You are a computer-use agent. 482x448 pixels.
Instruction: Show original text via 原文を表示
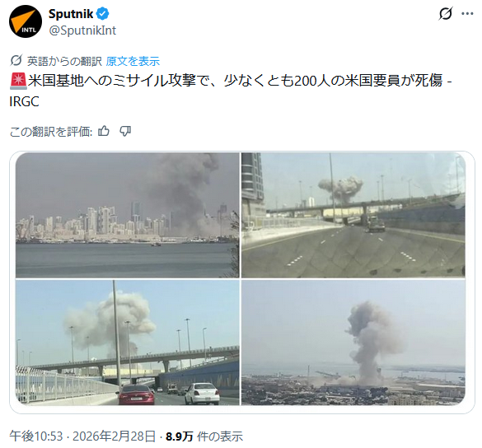coord(133,61)
